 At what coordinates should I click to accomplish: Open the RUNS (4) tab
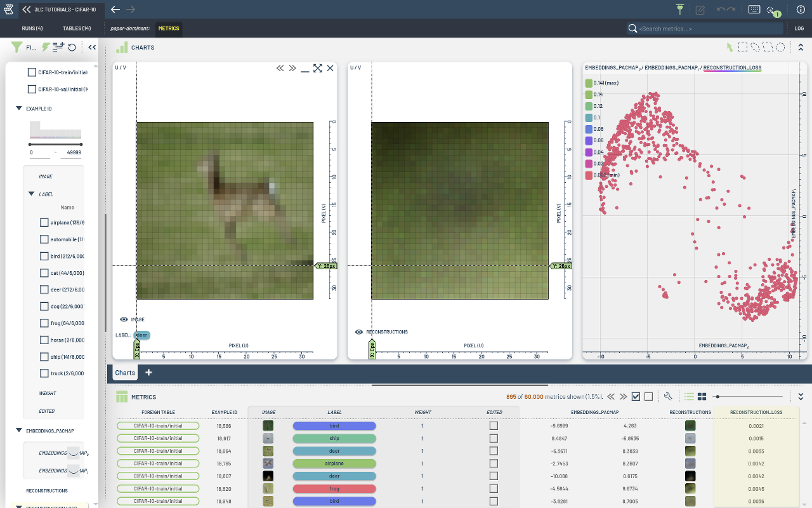click(x=32, y=29)
